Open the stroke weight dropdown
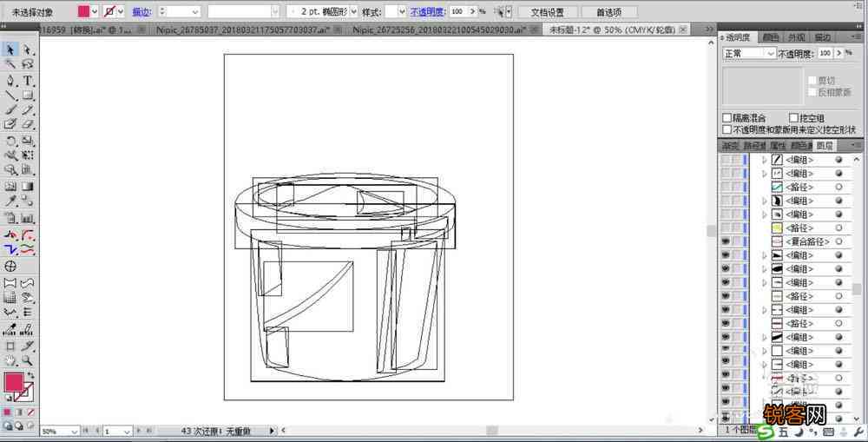 click(x=196, y=11)
